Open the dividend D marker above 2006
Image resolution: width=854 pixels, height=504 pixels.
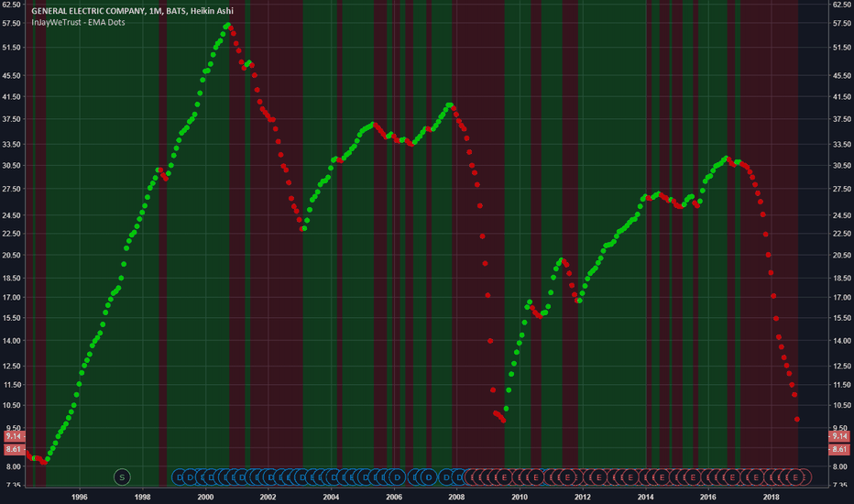397,477
